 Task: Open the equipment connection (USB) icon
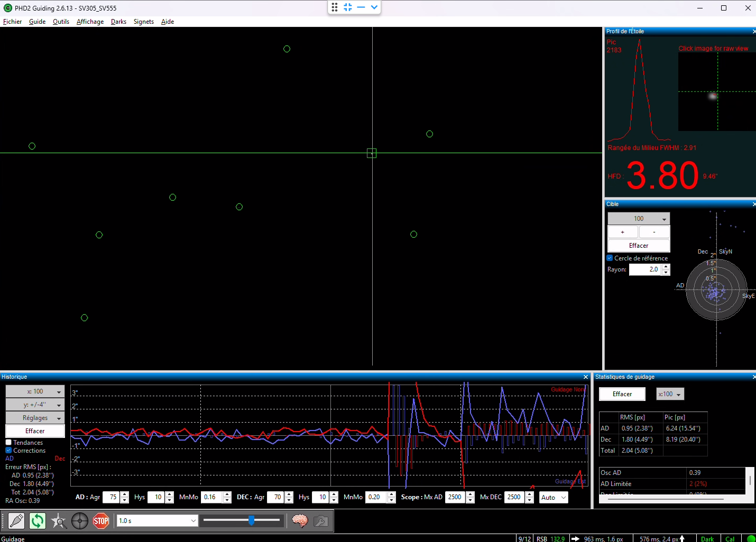(16, 521)
